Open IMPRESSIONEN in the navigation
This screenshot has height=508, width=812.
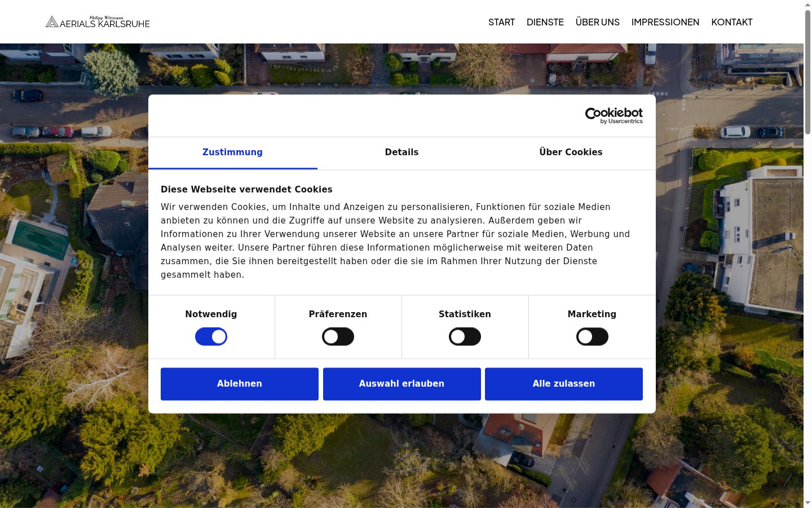(665, 22)
